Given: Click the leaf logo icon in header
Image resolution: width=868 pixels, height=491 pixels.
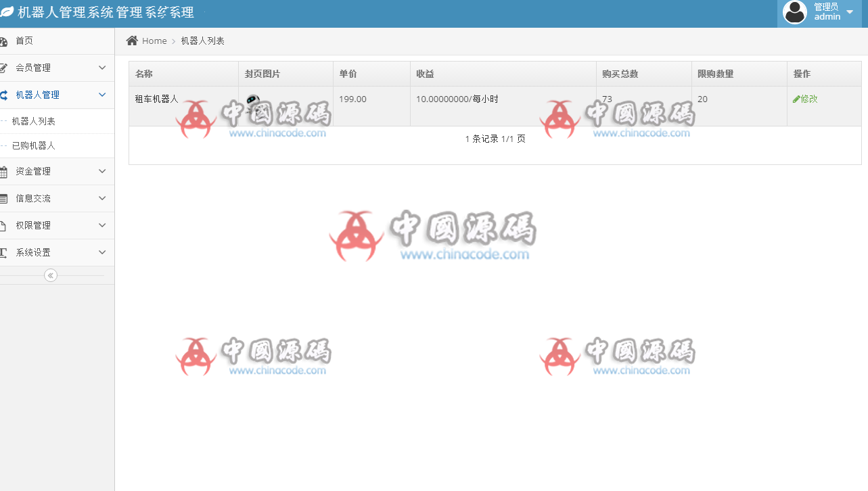Looking at the screenshot, I should [x=7, y=12].
